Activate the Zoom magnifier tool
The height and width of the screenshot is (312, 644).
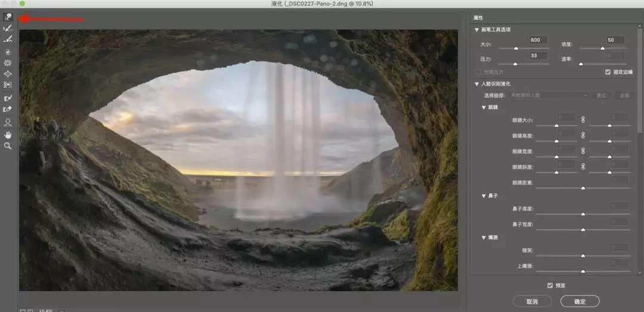click(8, 145)
